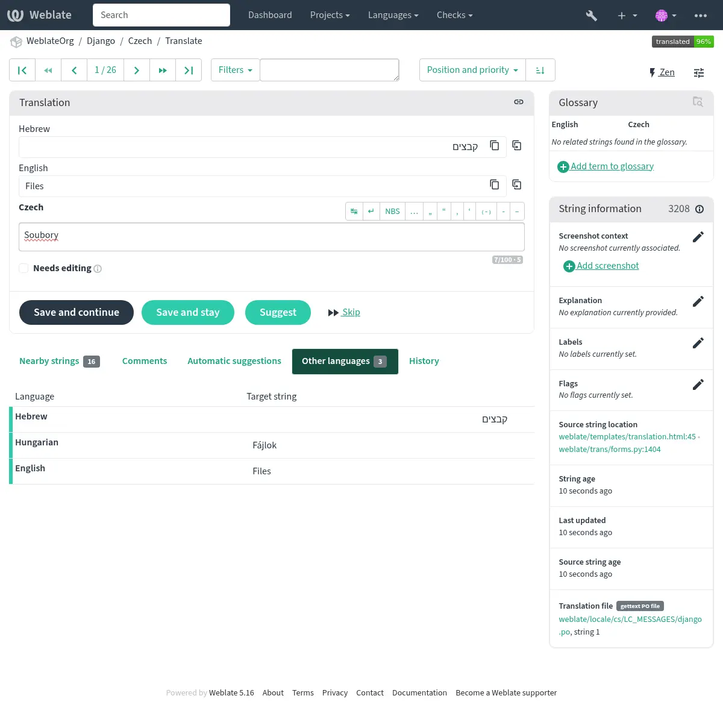Clone the English source into translation
The width and height of the screenshot is (723, 728).
click(x=516, y=185)
